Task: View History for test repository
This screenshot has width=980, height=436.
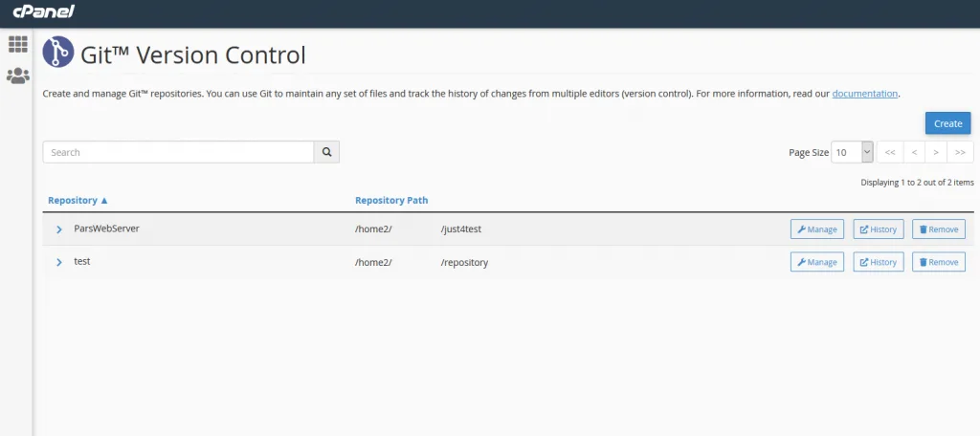Action: [879, 262]
